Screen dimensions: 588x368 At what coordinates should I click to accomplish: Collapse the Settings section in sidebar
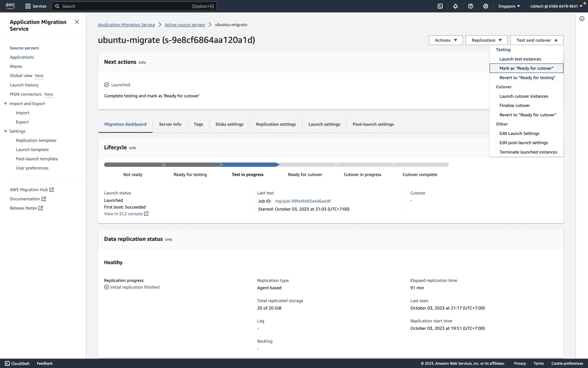tap(6, 131)
